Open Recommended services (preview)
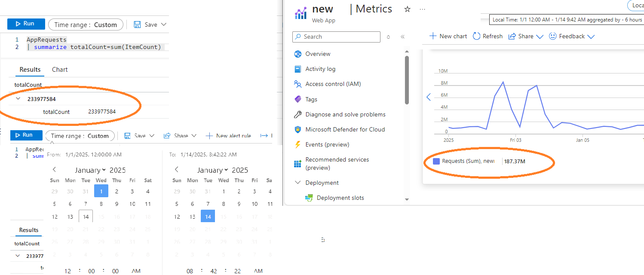The height and width of the screenshot is (275, 644). click(337, 163)
